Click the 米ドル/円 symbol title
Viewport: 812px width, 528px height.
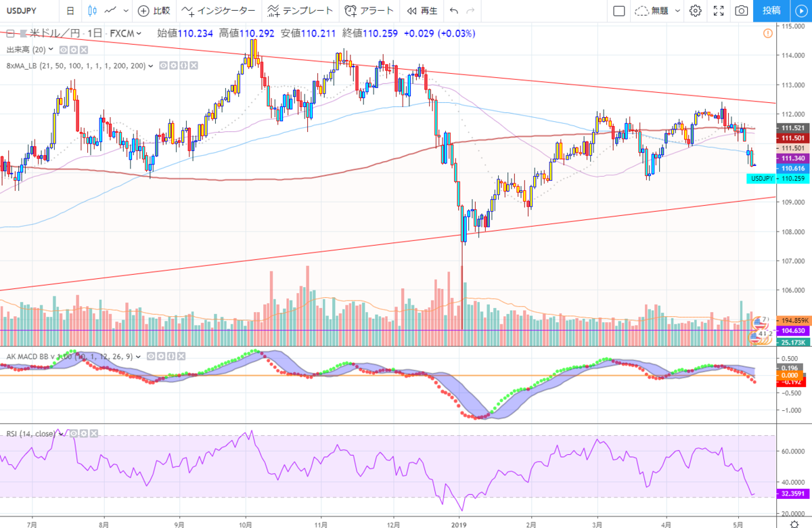(x=56, y=33)
